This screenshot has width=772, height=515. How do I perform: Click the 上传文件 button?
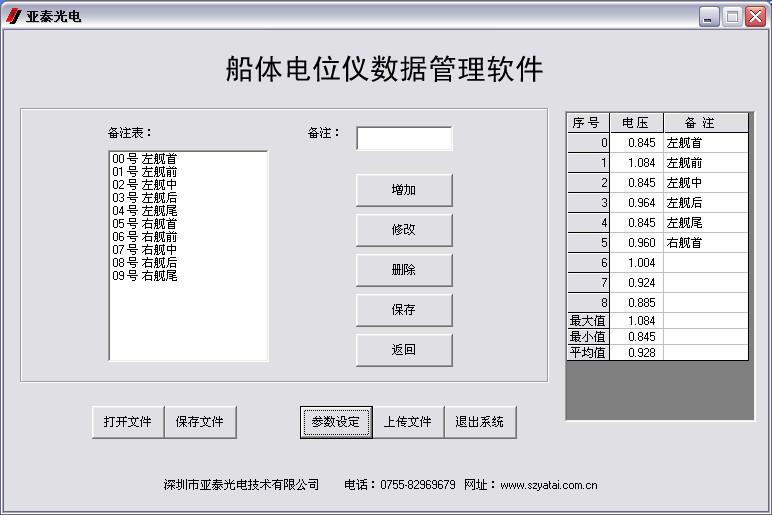(x=408, y=422)
